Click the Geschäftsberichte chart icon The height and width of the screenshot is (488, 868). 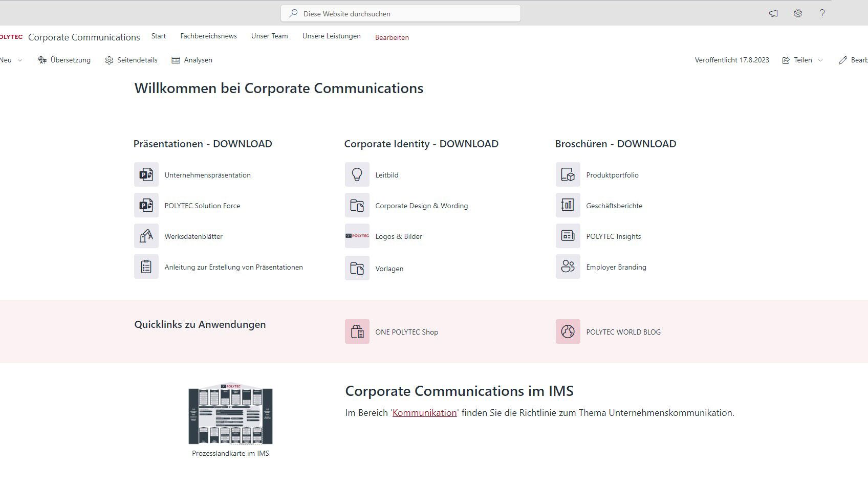point(568,206)
